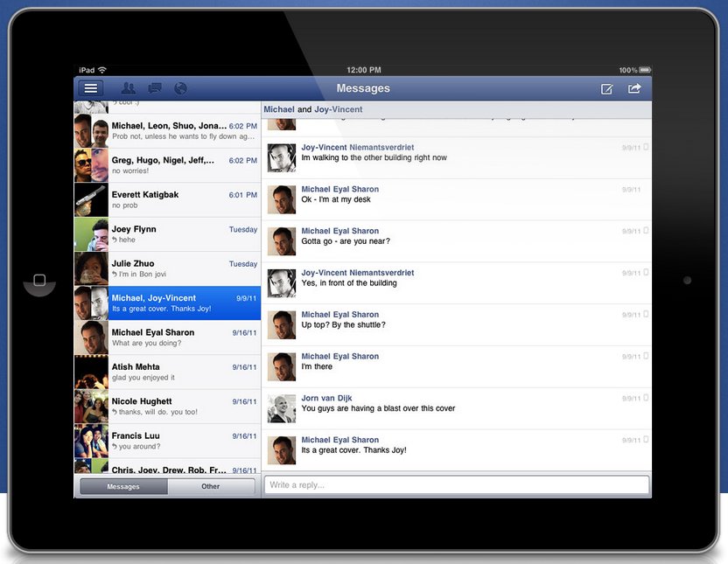Open the hamburger navigation menu
The image size is (728, 564).
pyautogui.click(x=90, y=88)
